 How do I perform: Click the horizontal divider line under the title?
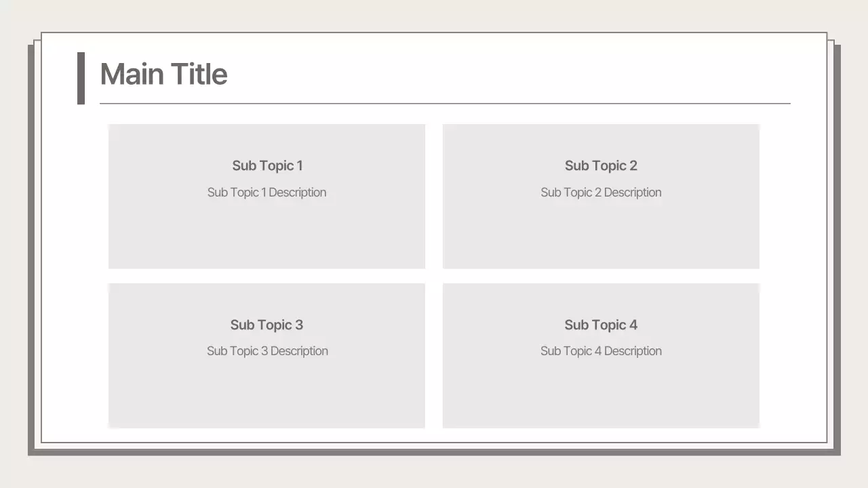coord(445,104)
